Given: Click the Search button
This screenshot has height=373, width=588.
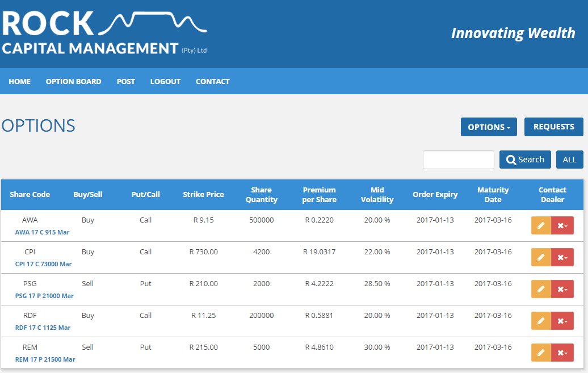Looking at the screenshot, I should (525, 160).
